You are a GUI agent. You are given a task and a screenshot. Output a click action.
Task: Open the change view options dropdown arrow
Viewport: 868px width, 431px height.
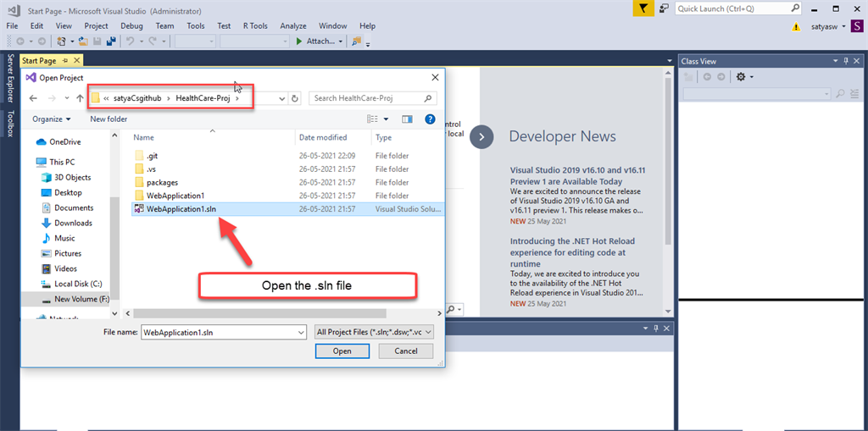[386, 119]
